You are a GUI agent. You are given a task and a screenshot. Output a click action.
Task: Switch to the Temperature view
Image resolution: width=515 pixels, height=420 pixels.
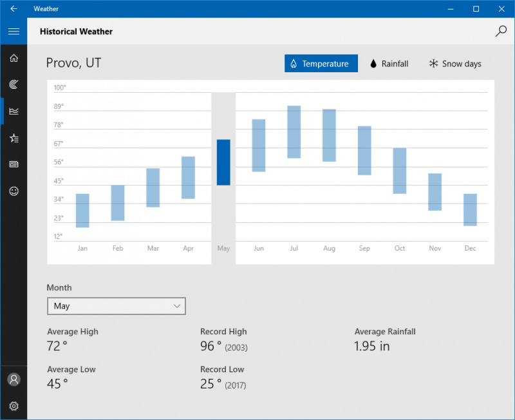321,63
